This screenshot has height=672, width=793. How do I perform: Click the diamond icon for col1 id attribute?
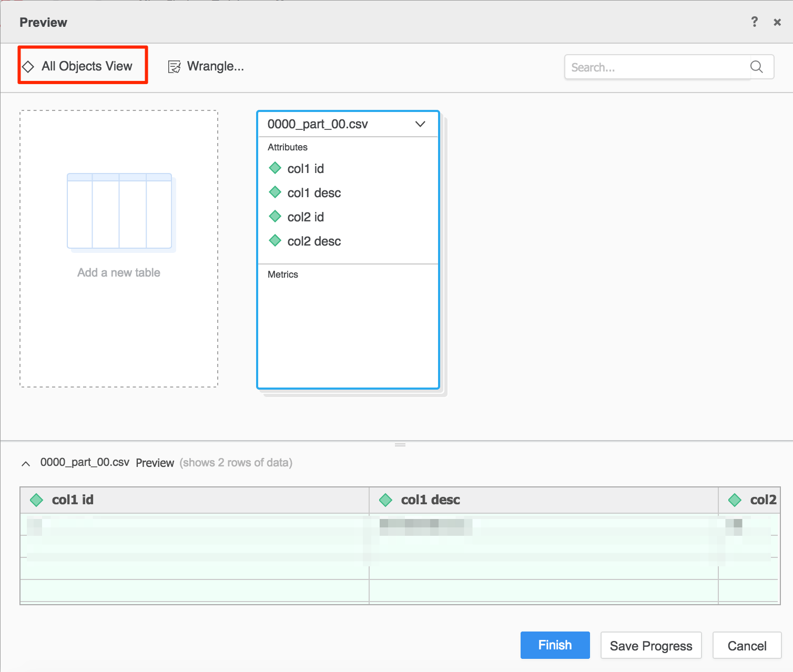pos(275,168)
